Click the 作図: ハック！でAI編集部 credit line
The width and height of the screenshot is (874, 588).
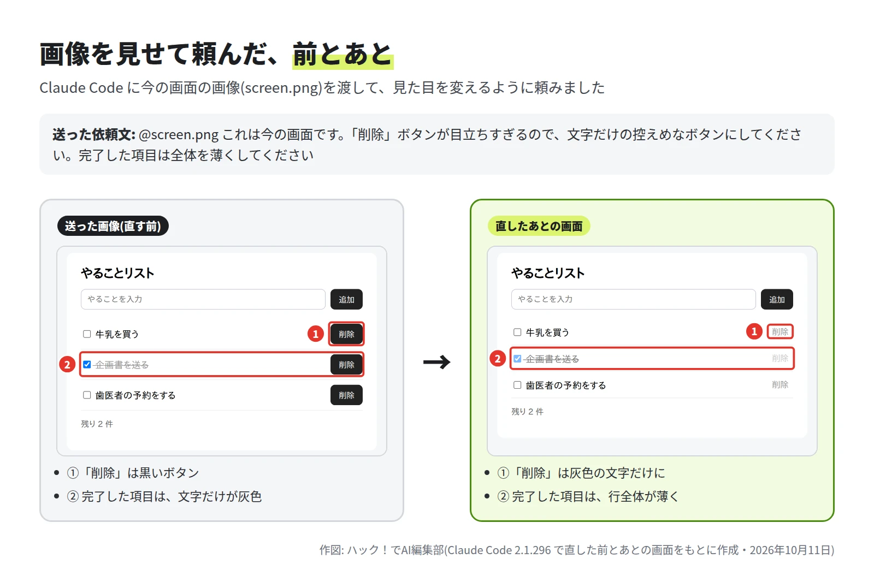(577, 550)
